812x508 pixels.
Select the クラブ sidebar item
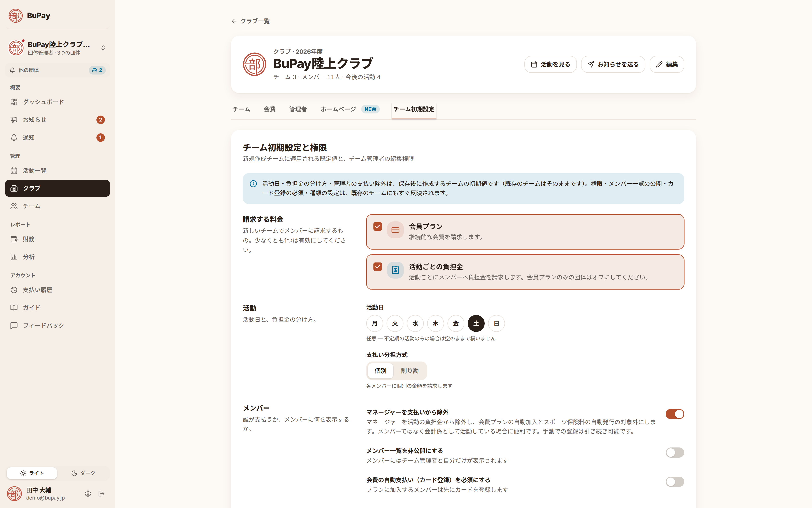tap(57, 188)
